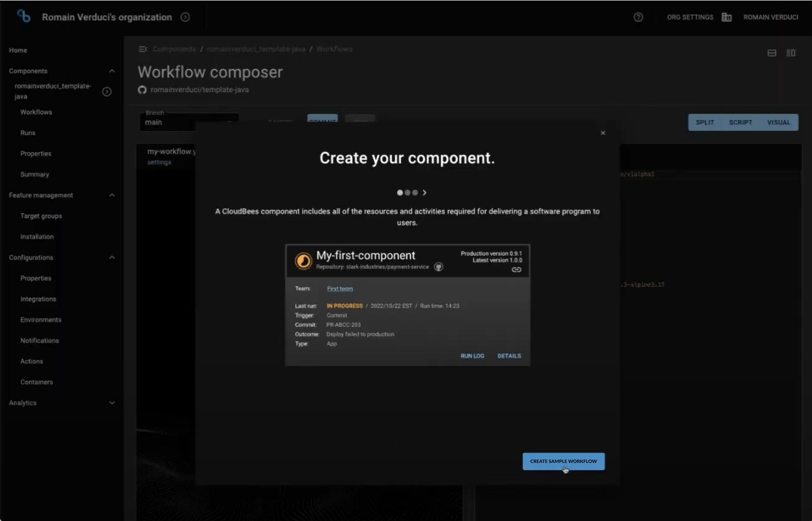The height and width of the screenshot is (521, 812).
Task: Click the GitHub icon beside romainverduci/template-java
Action: tap(142, 90)
